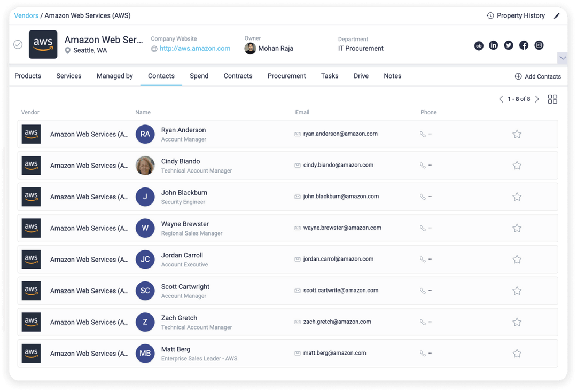
Task: Click Cindy Biando's photo avatar
Action: click(x=145, y=166)
